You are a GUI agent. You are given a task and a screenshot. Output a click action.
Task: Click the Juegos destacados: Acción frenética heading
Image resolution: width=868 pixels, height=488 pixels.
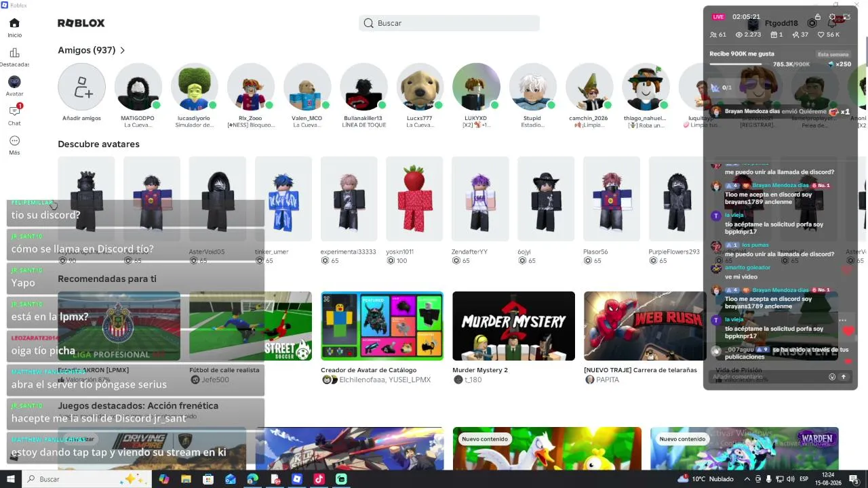tap(138, 406)
